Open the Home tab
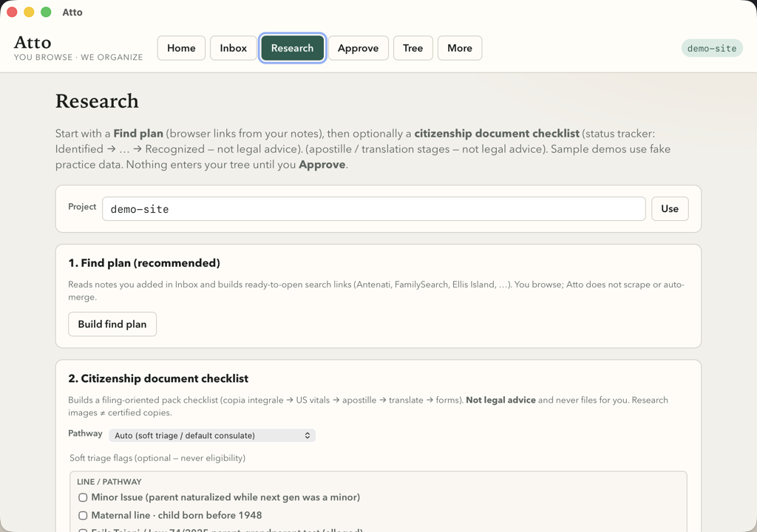Viewport: 757px width, 532px height. coord(181,48)
